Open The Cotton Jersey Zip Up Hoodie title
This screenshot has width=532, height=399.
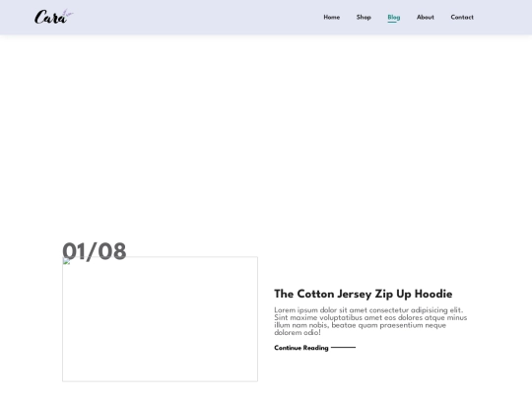[x=363, y=294]
